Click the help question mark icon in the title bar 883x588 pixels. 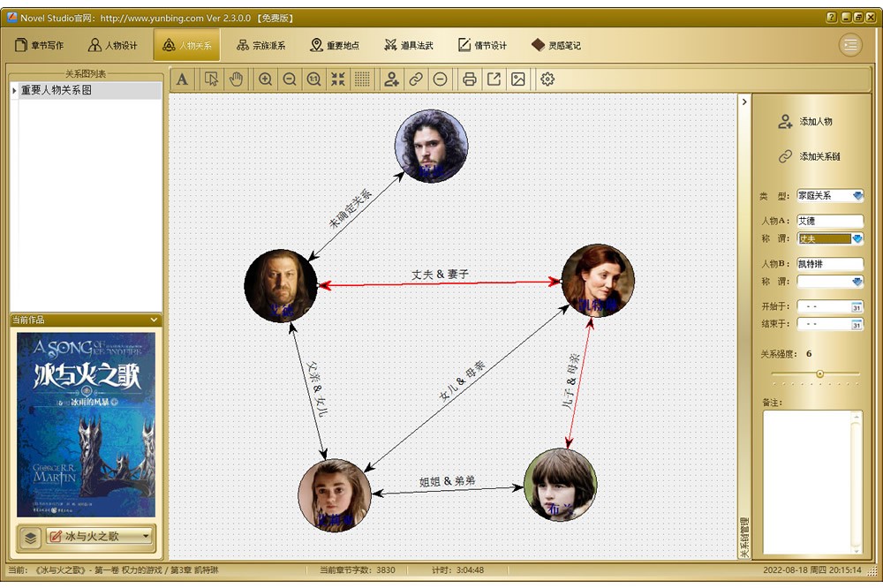[831, 18]
